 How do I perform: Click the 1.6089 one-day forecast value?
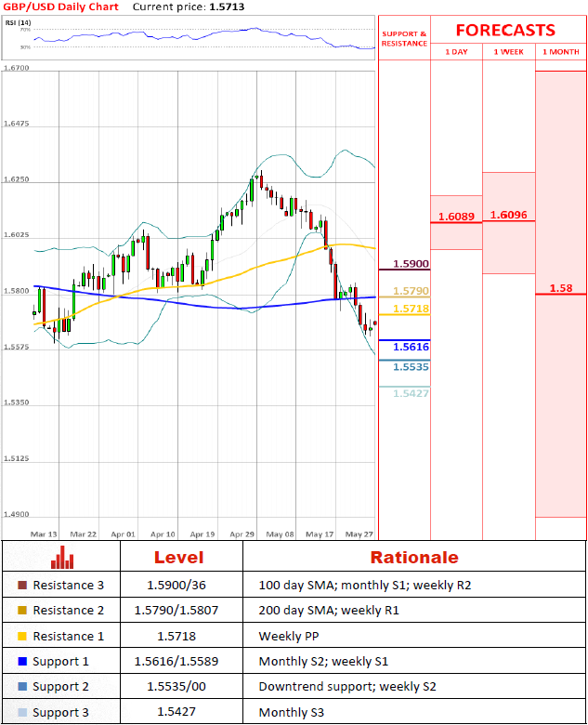click(456, 217)
